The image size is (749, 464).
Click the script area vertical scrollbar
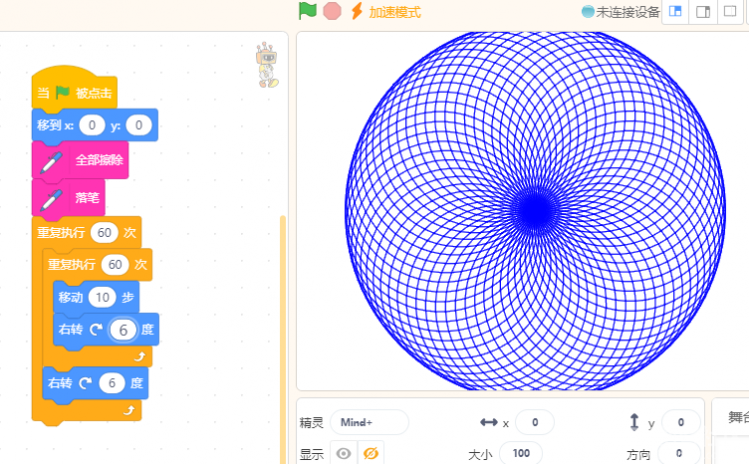283,339
